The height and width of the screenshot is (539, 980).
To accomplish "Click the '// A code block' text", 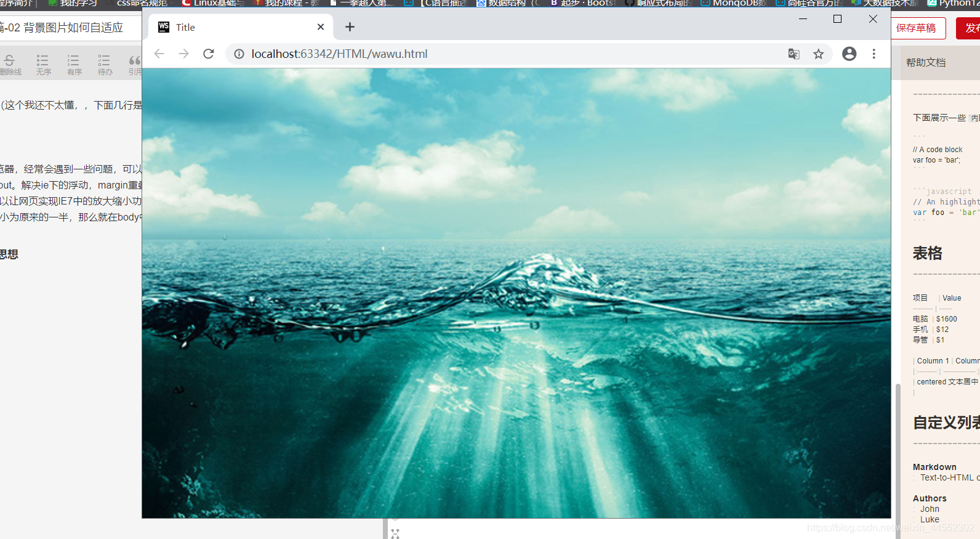I will tap(938, 150).
